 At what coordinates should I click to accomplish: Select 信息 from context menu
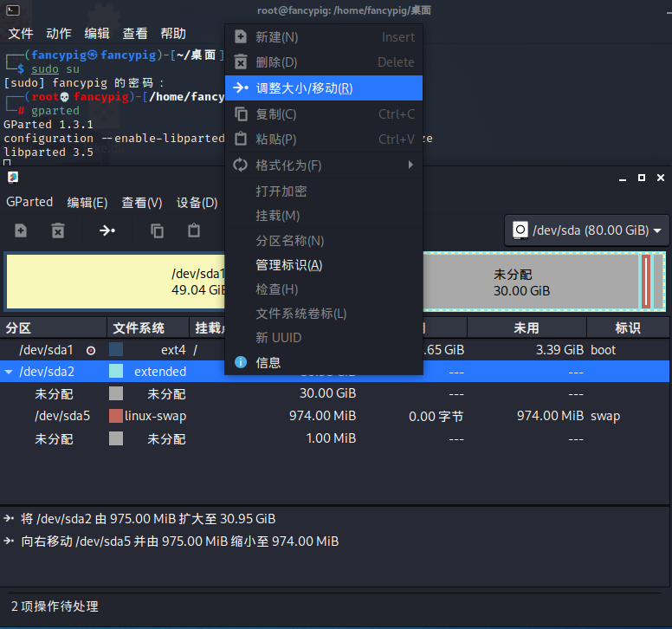tap(324, 363)
